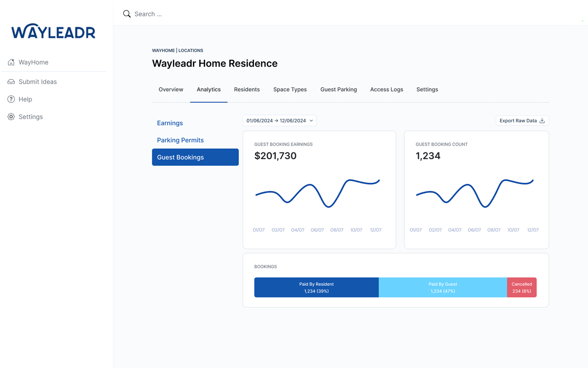Click the $201,730 earnings value

tap(275, 156)
